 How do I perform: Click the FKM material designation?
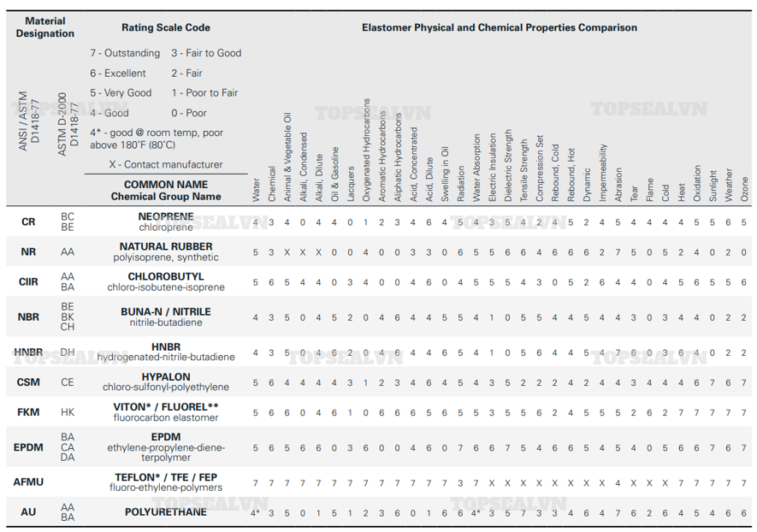click(28, 411)
